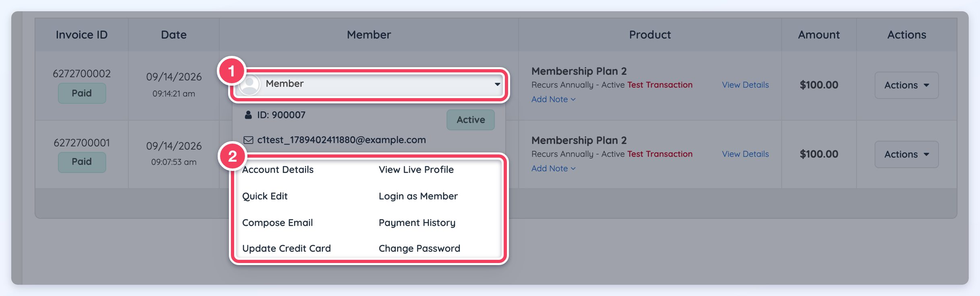Click Membership Plan 2 in invoice 6272700001 row
This screenshot has width=980, height=296.
(579, 140)
